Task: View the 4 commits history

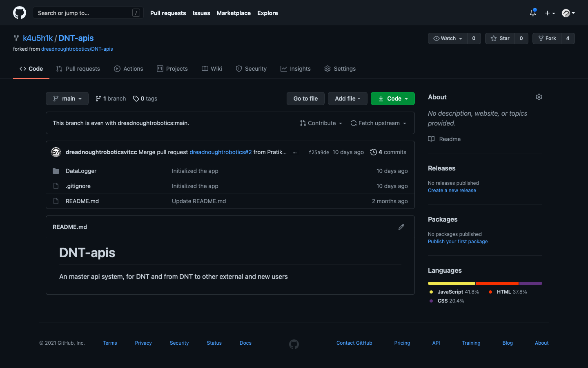Action: [x=388, y=152]
